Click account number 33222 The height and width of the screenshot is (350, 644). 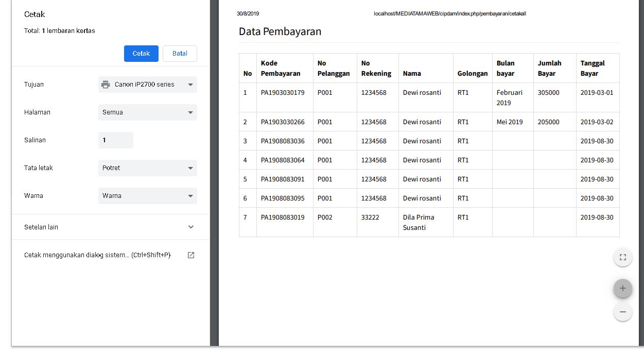tap(370, 218)
